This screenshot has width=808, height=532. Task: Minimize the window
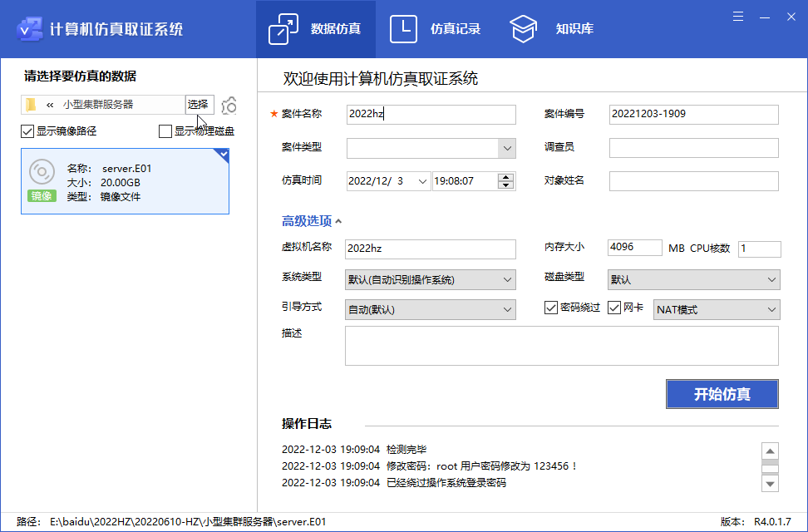click(x=765, y=17)
